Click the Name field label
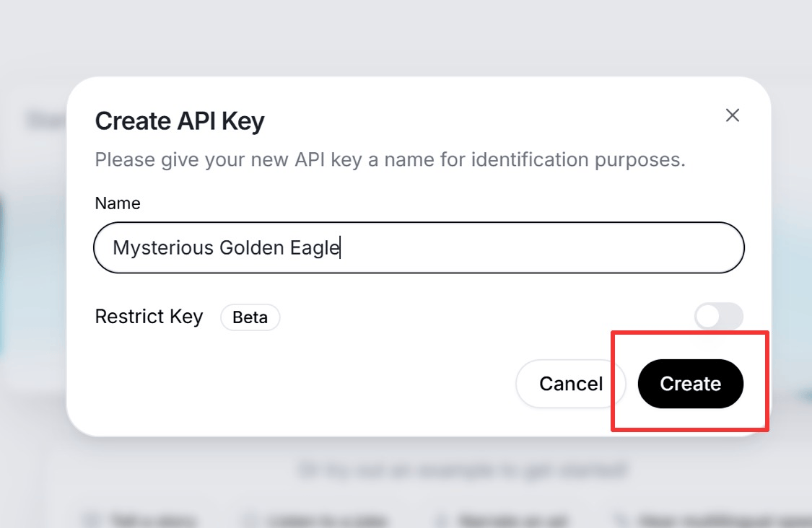 click(x=118, y=203)
